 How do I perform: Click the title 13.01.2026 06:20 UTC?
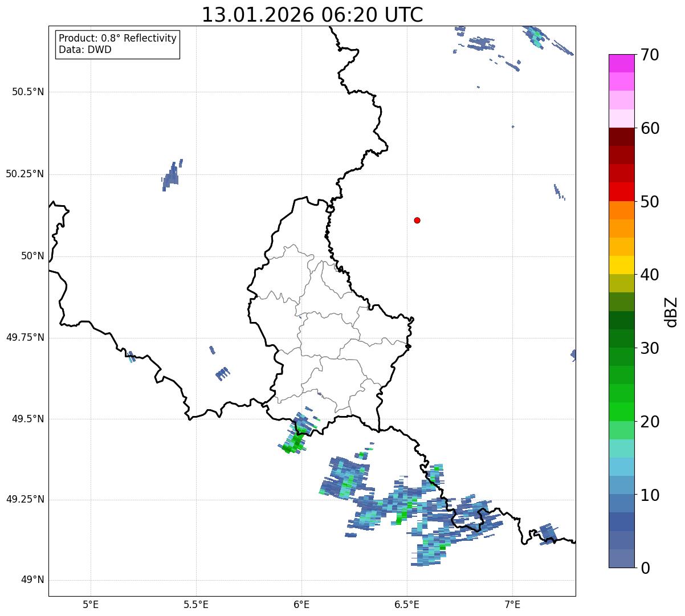tap(312, 15)
